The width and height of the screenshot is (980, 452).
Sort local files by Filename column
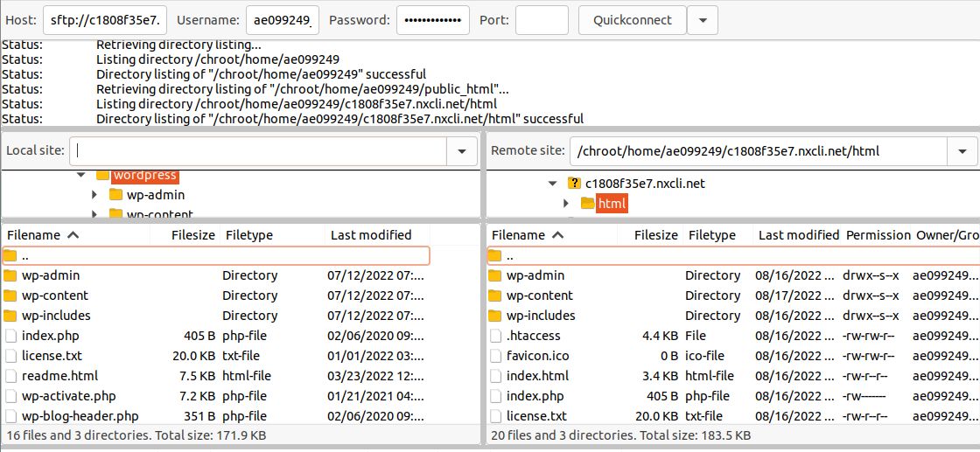coord(75,234)
